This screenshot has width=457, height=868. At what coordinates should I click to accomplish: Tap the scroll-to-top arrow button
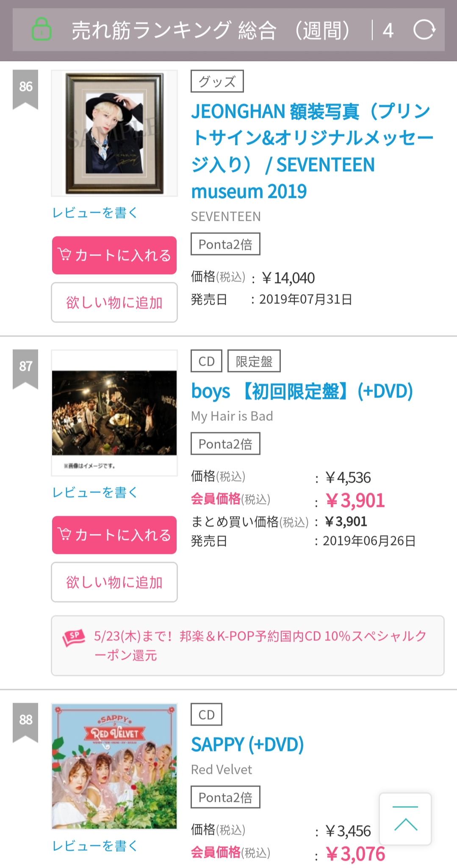click(x=405, y=819)
